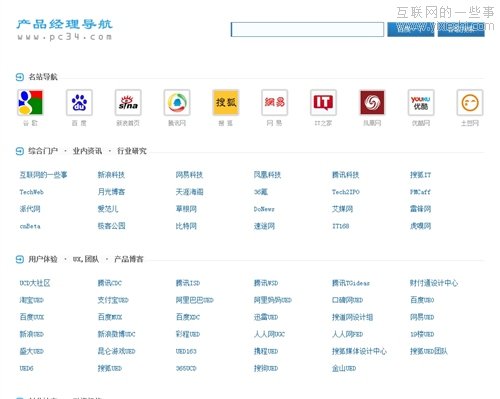Open the cnBeta link
The width and height of the screenshot is (500, 399).
click(30, 226)
